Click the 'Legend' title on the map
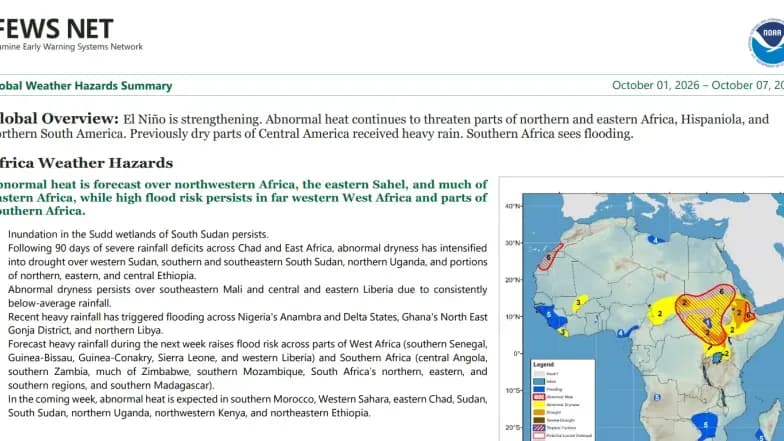 544,364
